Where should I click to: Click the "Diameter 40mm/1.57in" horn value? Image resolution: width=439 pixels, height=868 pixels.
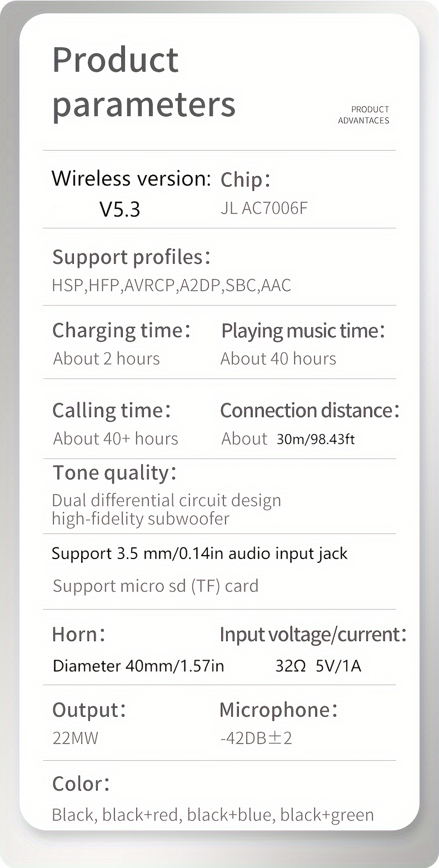(138, 666)
